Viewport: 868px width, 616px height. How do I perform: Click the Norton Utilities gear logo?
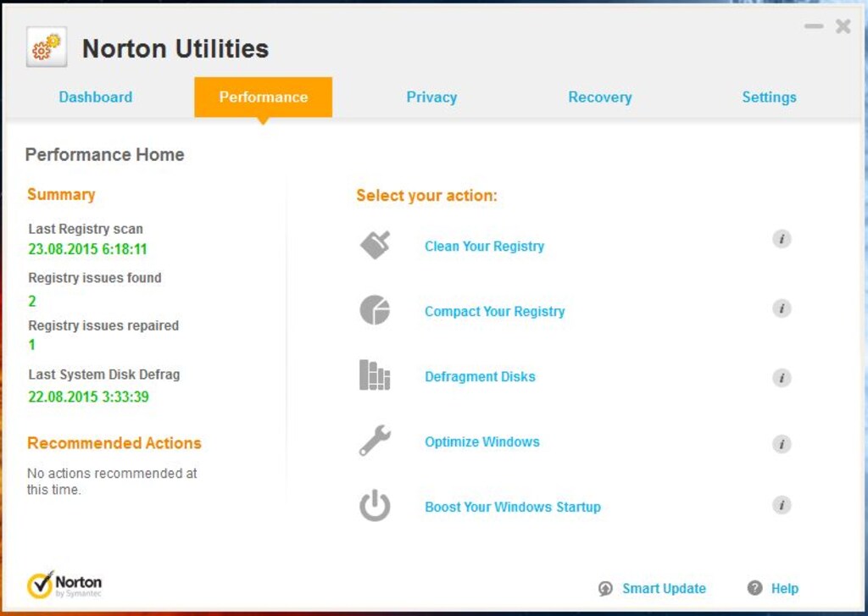(x=47, y=47)
